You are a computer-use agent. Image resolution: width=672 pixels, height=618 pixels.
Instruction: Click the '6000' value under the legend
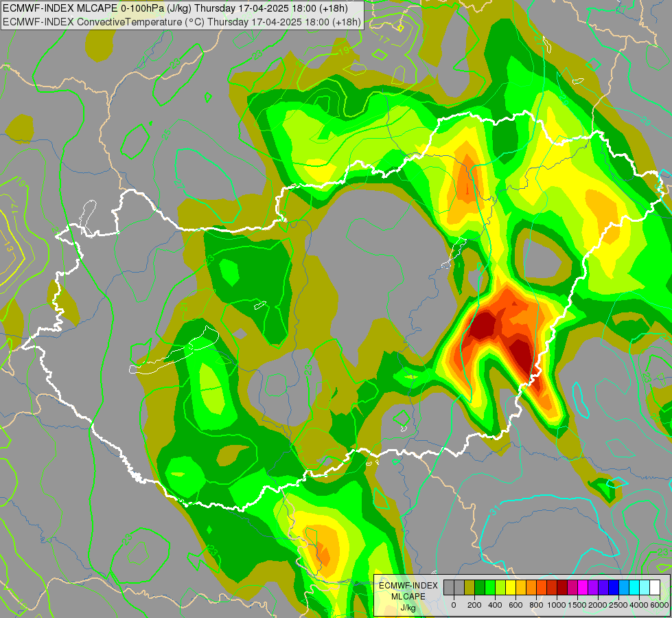click(x=660, y=605)
